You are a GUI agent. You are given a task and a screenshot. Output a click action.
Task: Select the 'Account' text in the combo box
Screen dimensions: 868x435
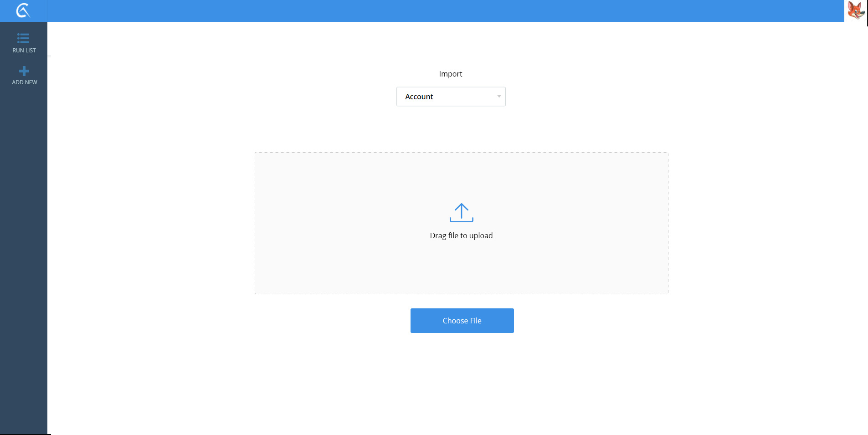(x=419, y=97)
